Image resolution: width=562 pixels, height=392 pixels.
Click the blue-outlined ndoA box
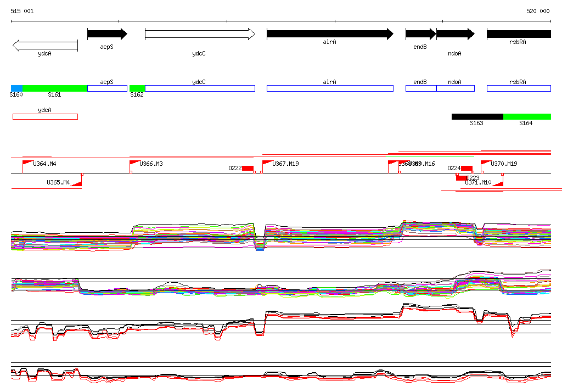pos(455,88)
